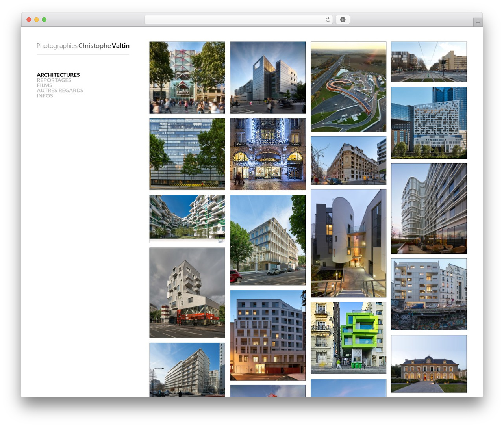Image resolution: width=504 pixels, height=427 pixels.
Task: Open the modern glass office at blue sky photo
Action: (x=268, y=78)
